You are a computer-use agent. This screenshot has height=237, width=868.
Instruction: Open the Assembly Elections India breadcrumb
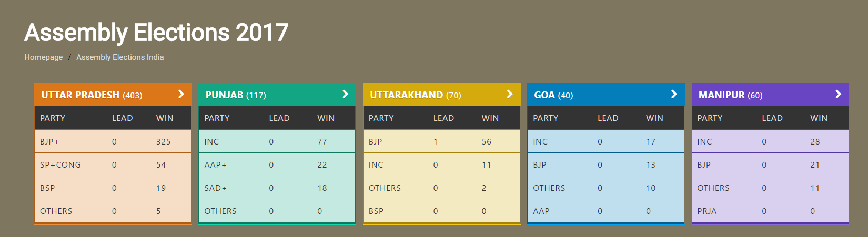[120, 57]
